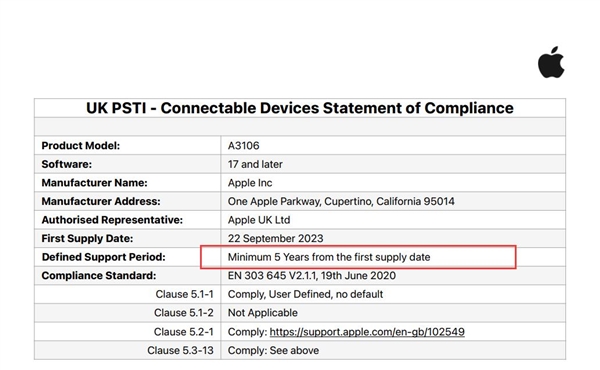Click the Clause 5.3-13 label
This screenshot has height=370, width=600.
[x=180, y=350]
